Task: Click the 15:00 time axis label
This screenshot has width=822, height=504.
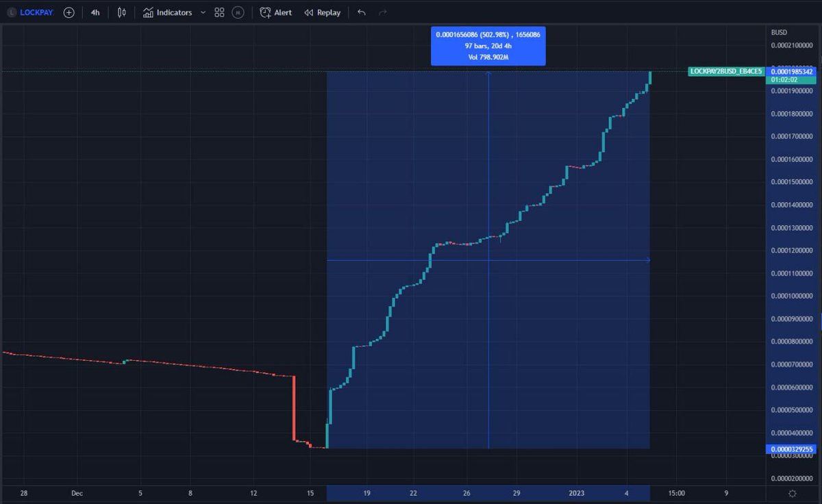Action: pos(676,492)
